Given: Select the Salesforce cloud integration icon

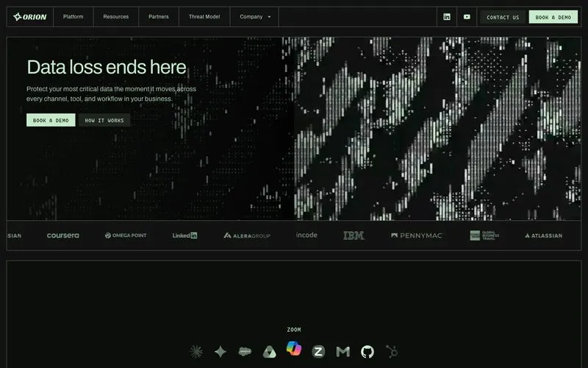Looking at the screenshot, I should (x=245, y=352).
